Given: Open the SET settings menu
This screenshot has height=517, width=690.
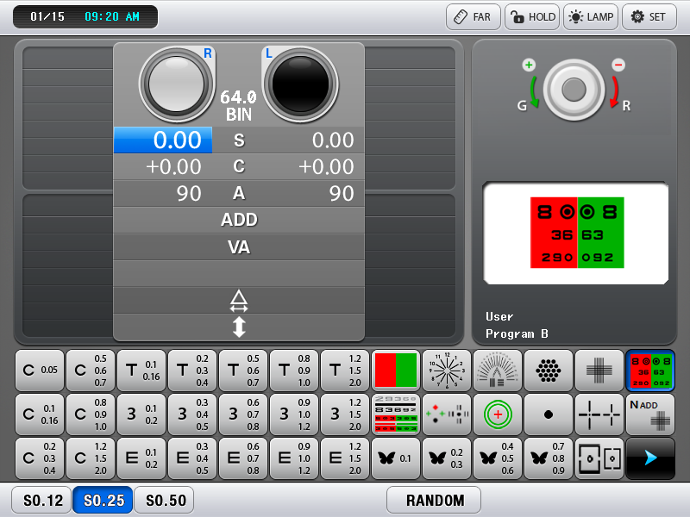Looking at the screenshot, I should click(x=649, y=17).
